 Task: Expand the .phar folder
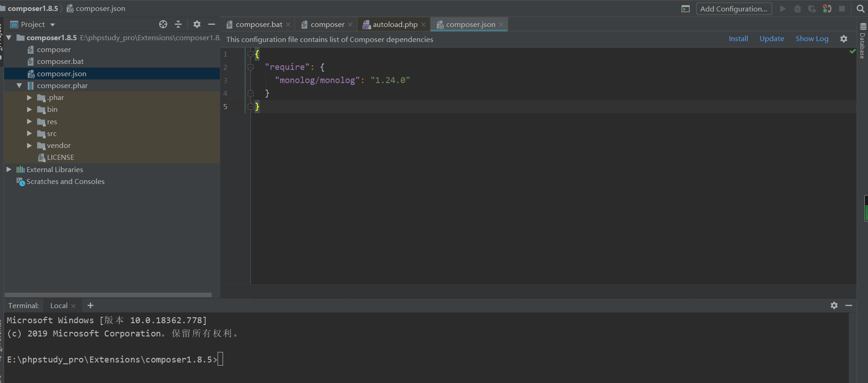[29, 97]
